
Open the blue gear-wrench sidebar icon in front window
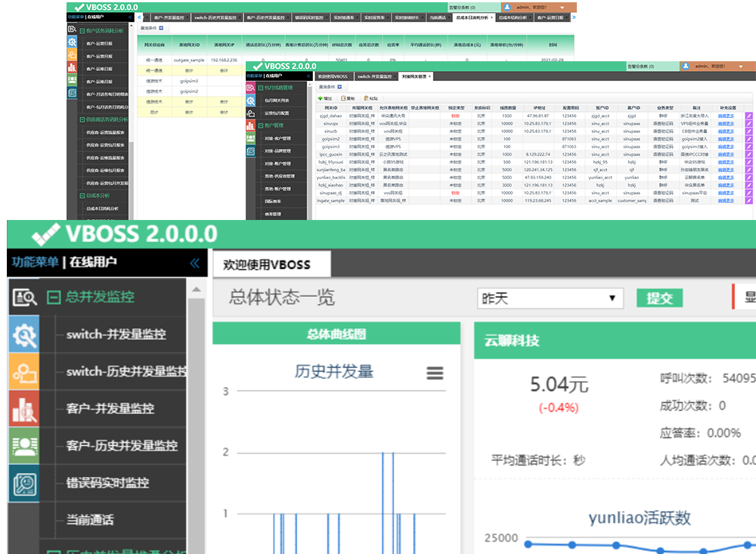click(x=24, y=335)
